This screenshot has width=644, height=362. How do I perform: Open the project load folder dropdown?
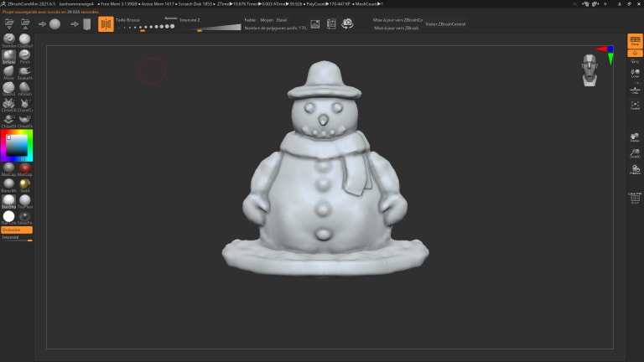coord(9,23)
